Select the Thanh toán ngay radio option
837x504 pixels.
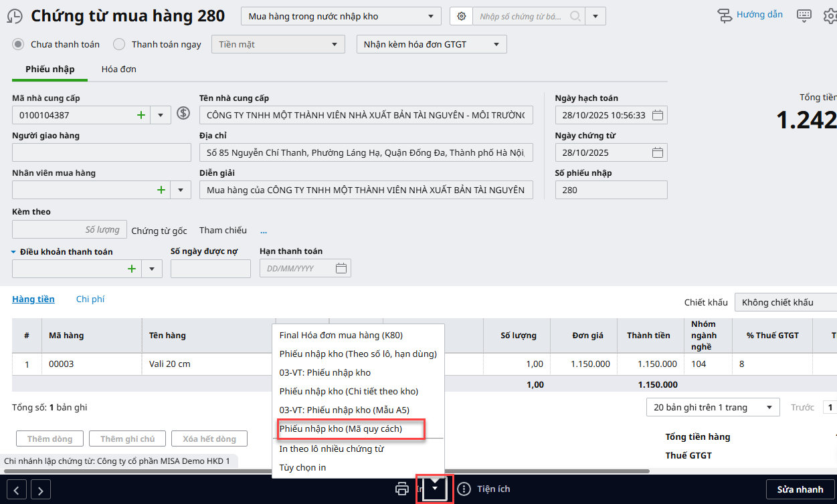119,44
